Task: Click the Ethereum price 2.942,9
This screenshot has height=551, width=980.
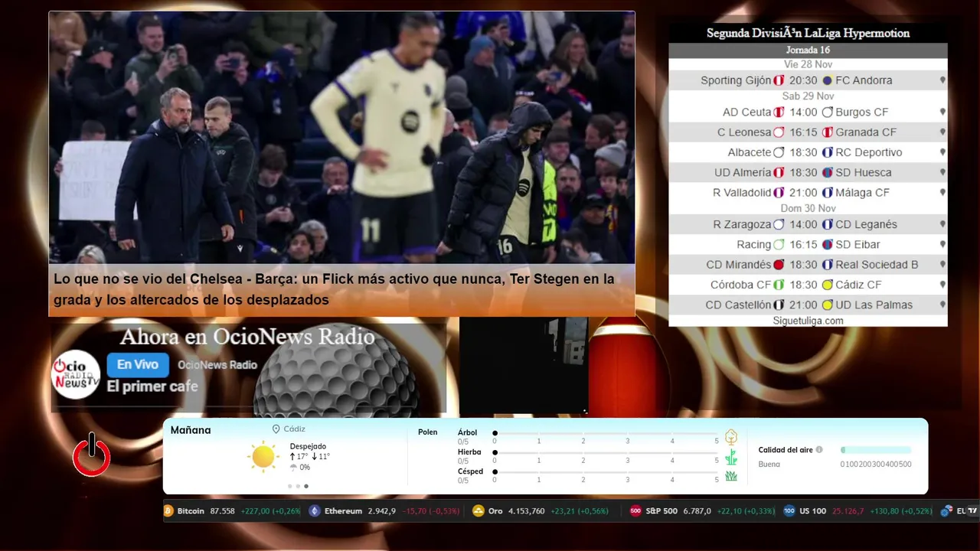Action: click(x=382, y=511)
